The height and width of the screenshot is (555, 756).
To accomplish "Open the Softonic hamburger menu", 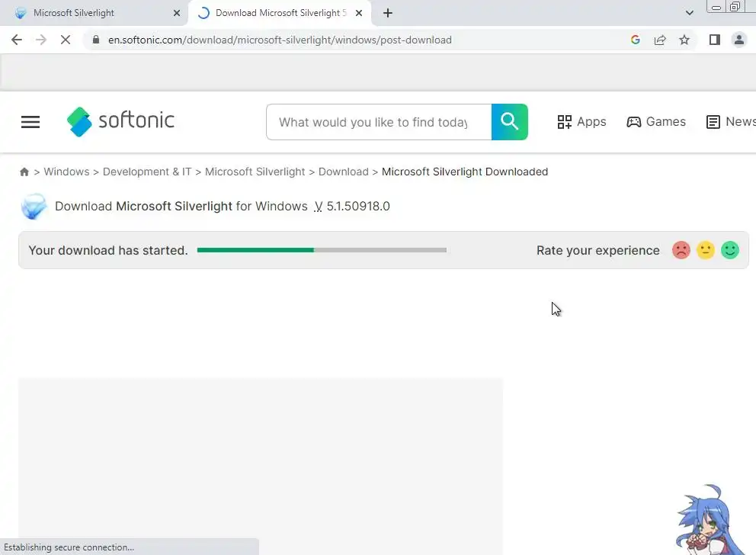I will [30, 122].
